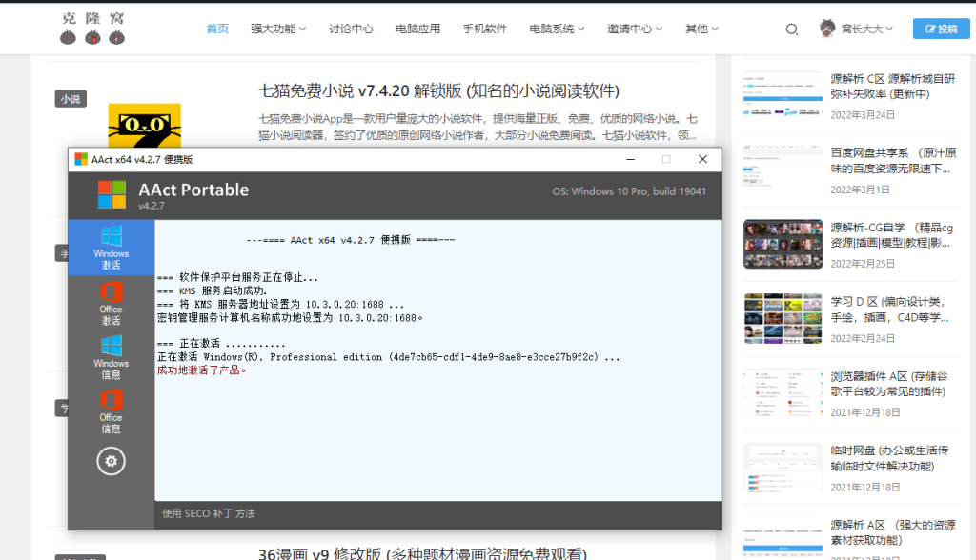Click the website search magnifier icon
This screenshot has height=560, width=976.
[x=792, y=30]
